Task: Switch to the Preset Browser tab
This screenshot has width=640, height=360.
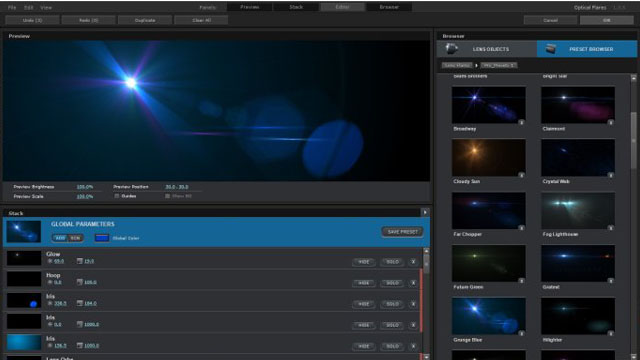Action: click(587, 49)
